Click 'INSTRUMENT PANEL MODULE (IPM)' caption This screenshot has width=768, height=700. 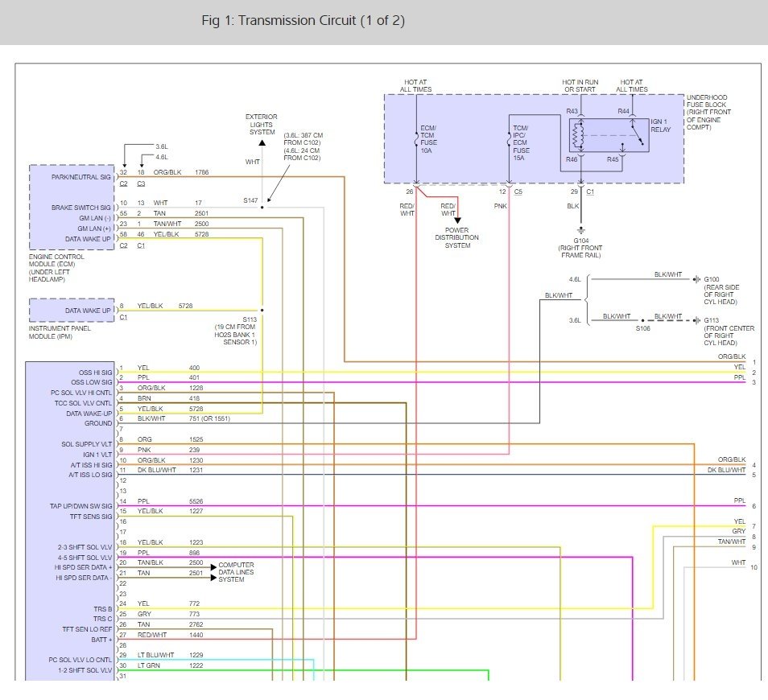60,332
